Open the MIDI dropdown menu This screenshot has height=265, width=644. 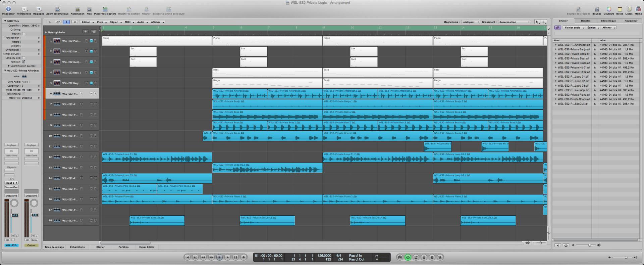(129, 22)
